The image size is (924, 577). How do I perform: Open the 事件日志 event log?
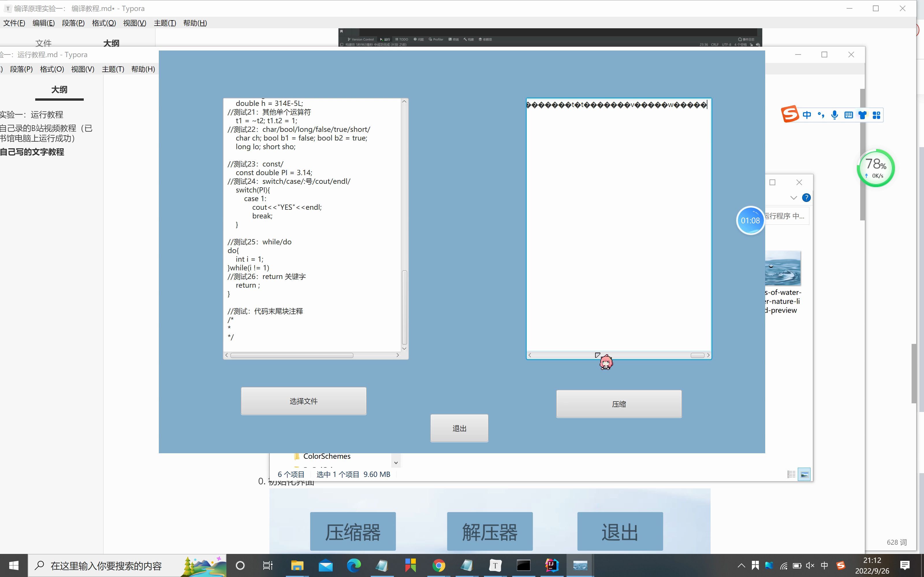(x=746, y=39)
